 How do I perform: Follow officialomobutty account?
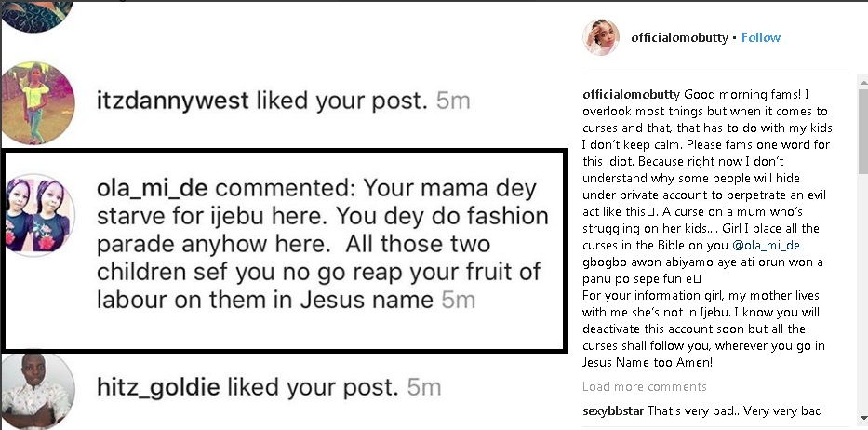pos(761,38)
